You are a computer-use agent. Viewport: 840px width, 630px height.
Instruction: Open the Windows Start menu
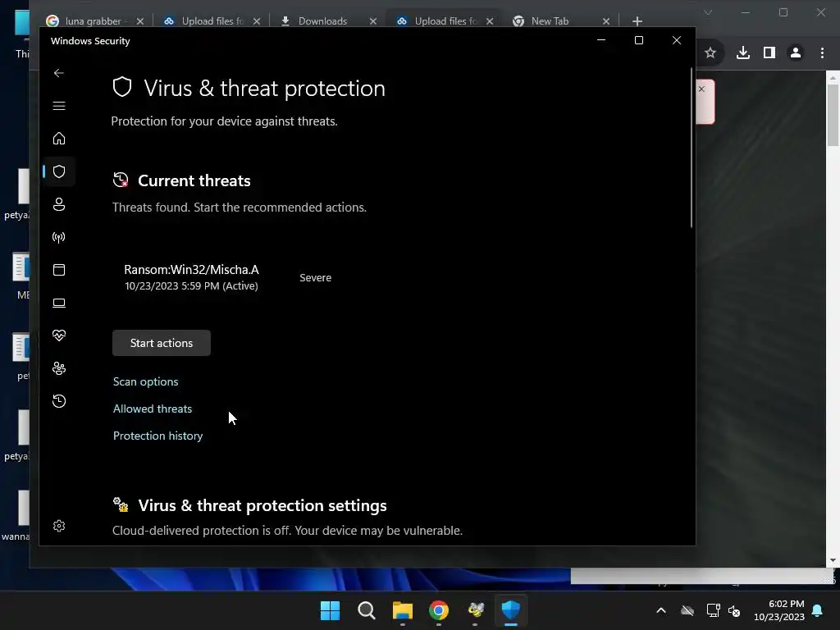pos(330,610)
